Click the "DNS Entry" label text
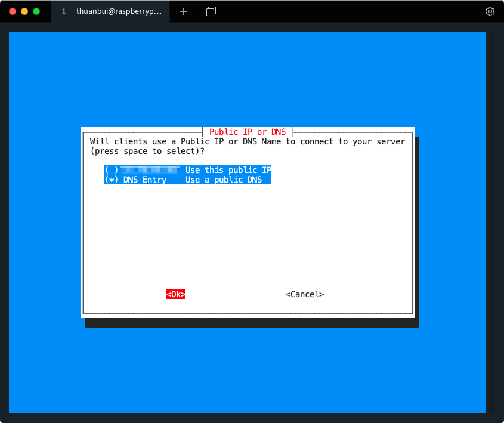Image resolution: width=504 pixels, height=423 pixels. coord(145,180)
